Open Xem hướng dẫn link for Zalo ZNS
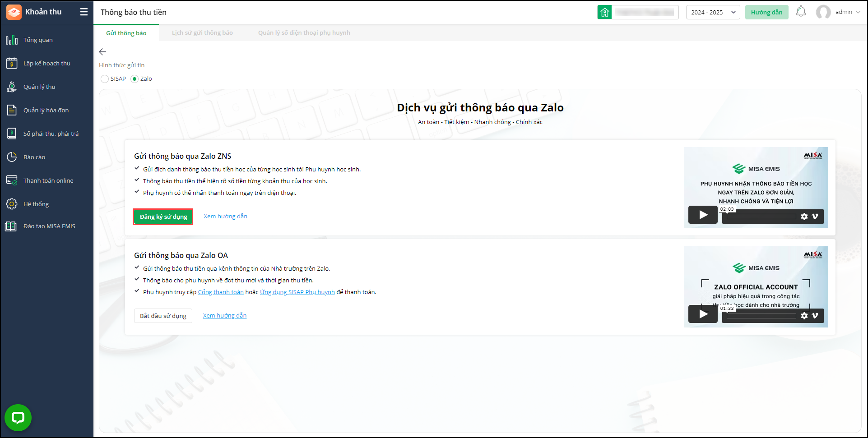Screen dimensions: 868x438 tap(225, 217)
